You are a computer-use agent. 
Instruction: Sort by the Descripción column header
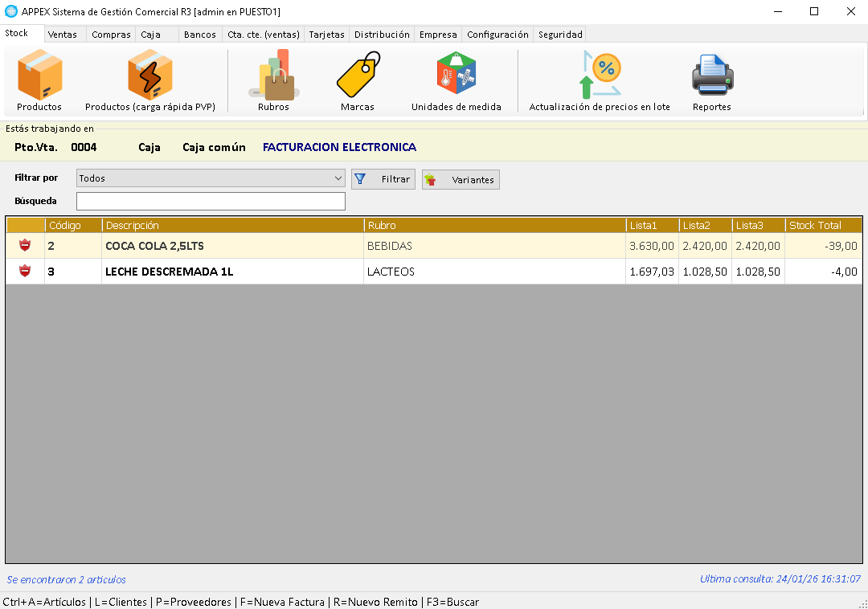tap(231, 226)
